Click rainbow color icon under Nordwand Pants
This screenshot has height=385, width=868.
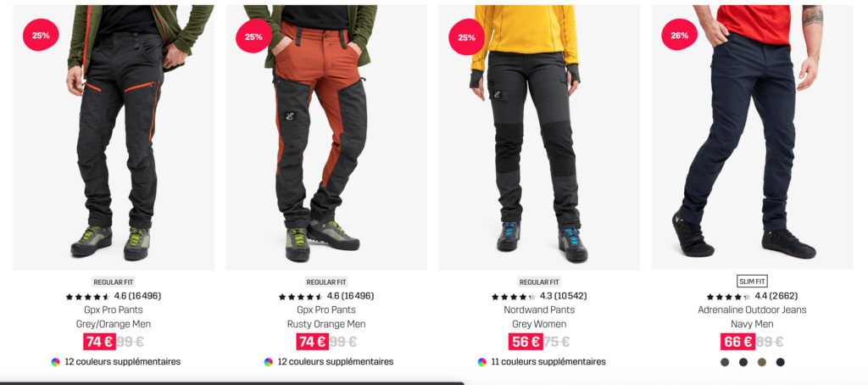click(x=482, y=362)
